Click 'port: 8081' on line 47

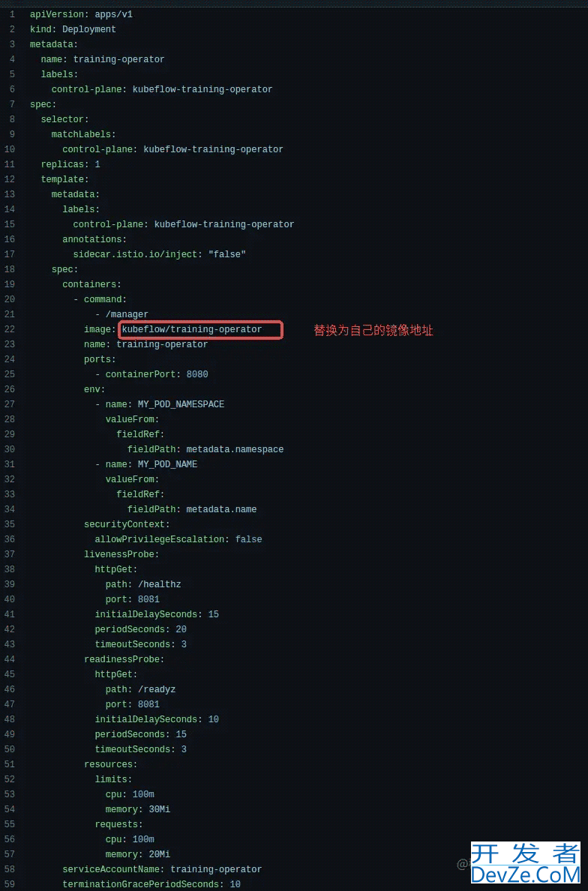pyautogui.click(x=132, y=704)
